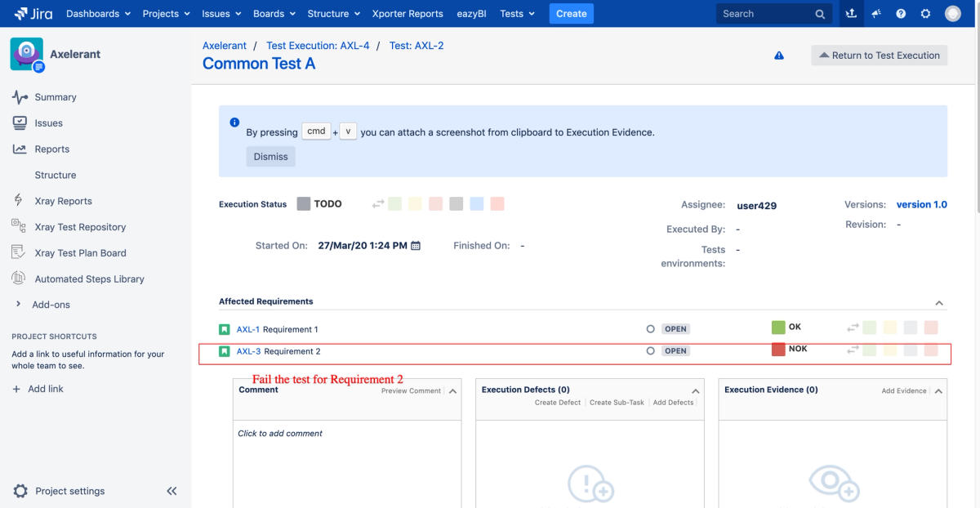Open the Issues dropdown menu
The height and width of the screenshot is (508, 980).
[221, 14]
